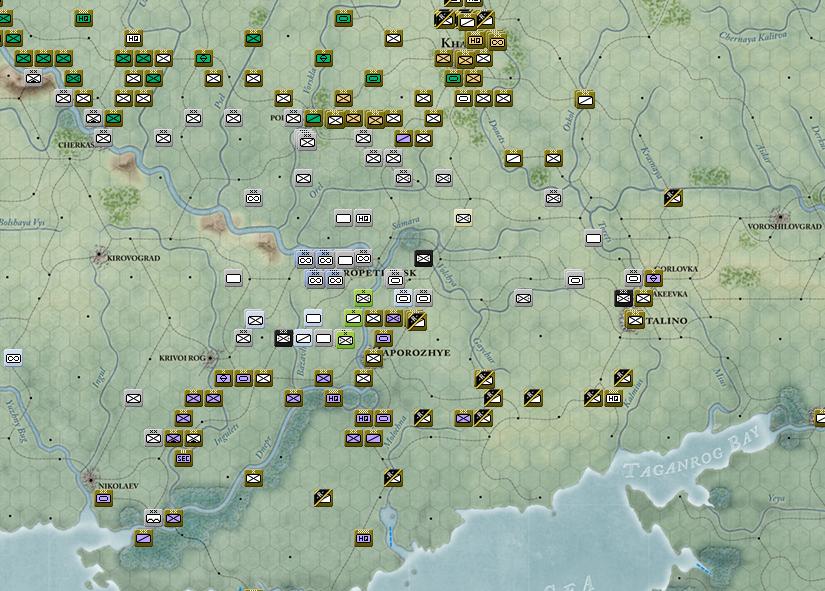Click the Krivoi Rog city label
Screen dimensions: 825x591
[x=182, y=358]
